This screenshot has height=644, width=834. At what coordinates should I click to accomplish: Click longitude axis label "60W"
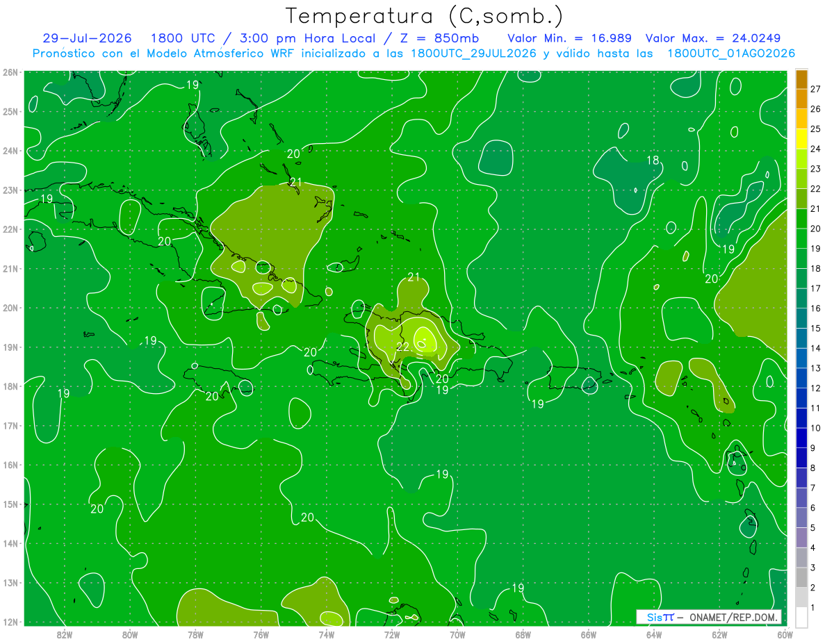pyautogui.click(x=785, y=634)
